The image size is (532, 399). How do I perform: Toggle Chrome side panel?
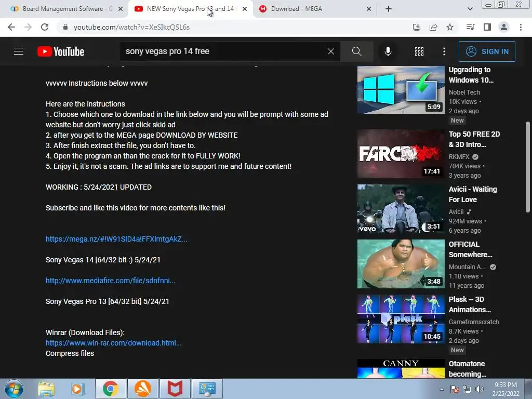pyautogui.click(x=487, y=27)
